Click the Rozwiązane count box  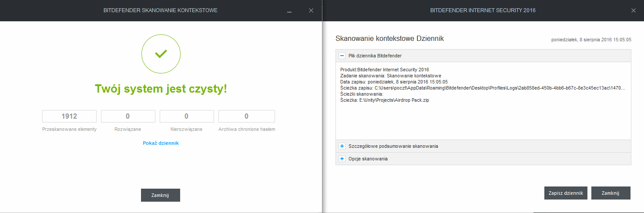pos(128,116)
